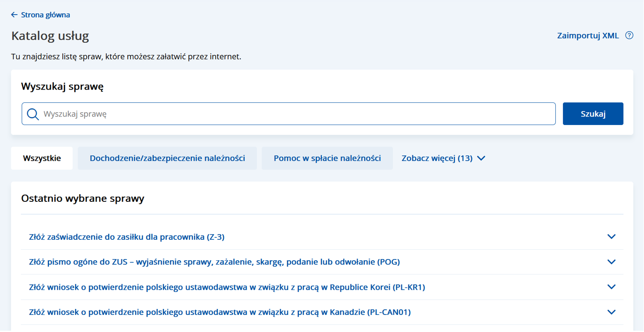Open Złóż zaświadczenie do zasiłku (Z-3) link
Screen dimensions: 644x332
point(127,237)
